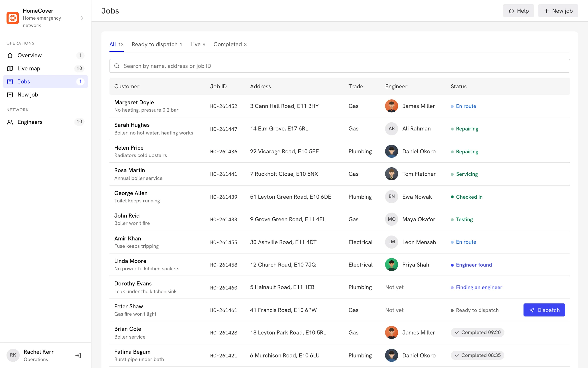Dispatch the Peter Shaw job
Screen dimensions: 588x368
544,310
